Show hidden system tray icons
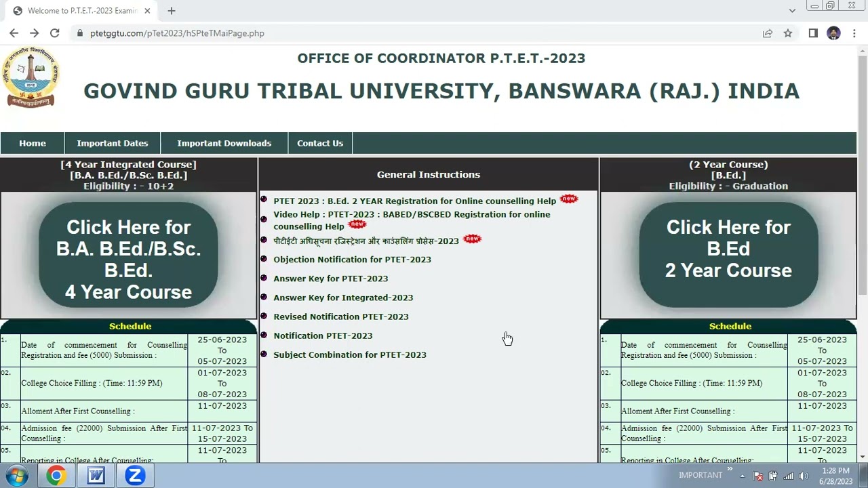Image resolution: width=868 pixels, height=488 pixels. click(x=743, y=476)
